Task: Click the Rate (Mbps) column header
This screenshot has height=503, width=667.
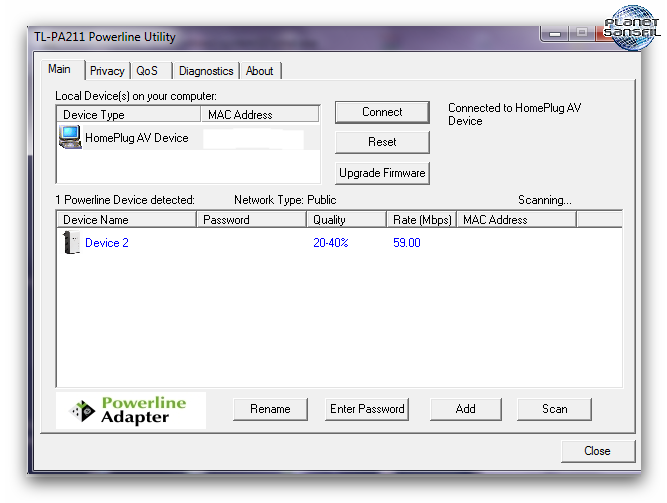Action: [x=422, y=220]
